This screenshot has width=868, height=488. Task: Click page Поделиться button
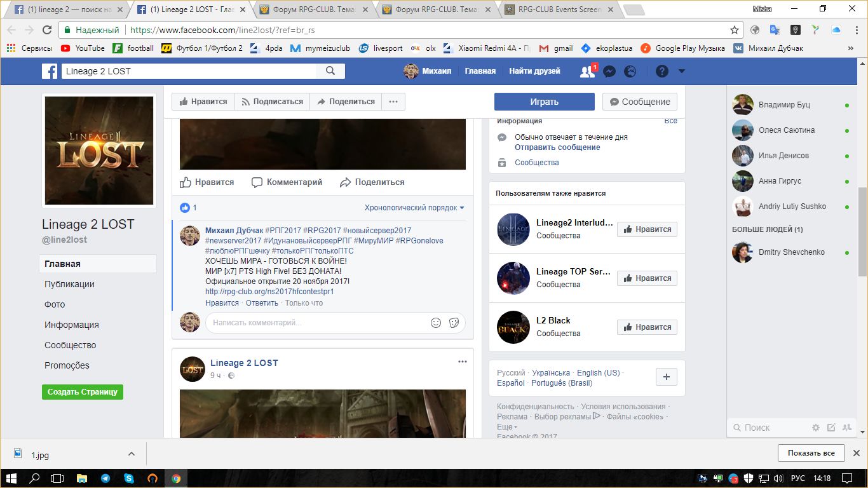coord(346,102)
